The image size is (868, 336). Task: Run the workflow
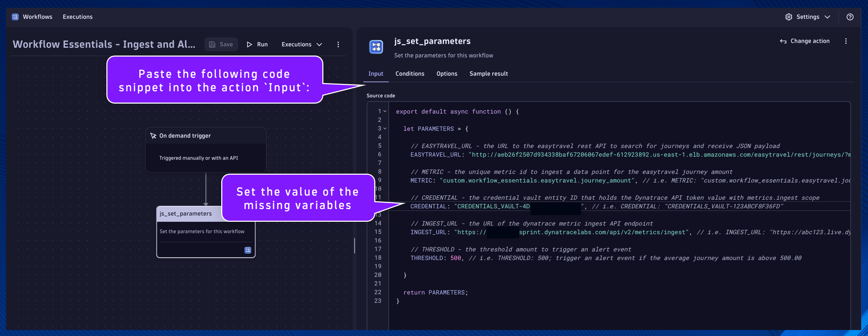coord(257,44)
